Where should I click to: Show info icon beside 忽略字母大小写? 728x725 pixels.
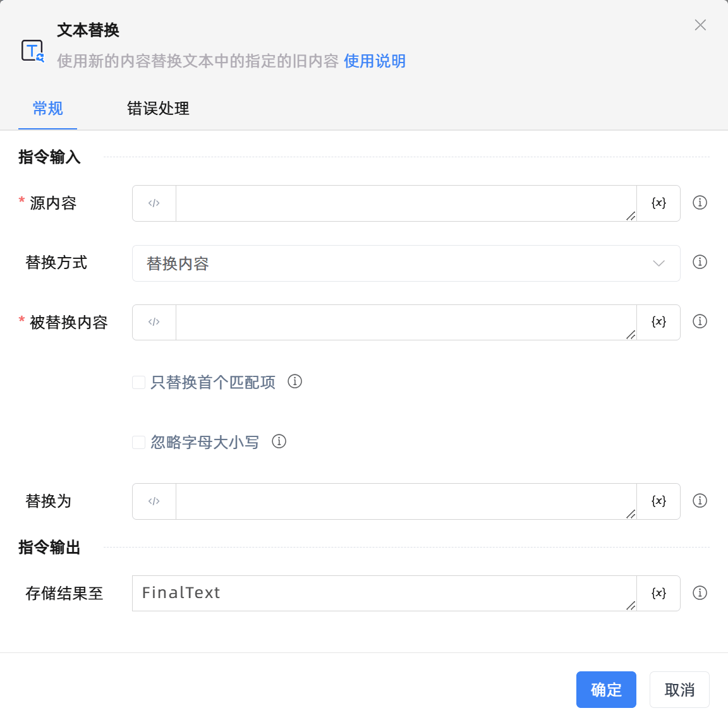click(279, 441)
